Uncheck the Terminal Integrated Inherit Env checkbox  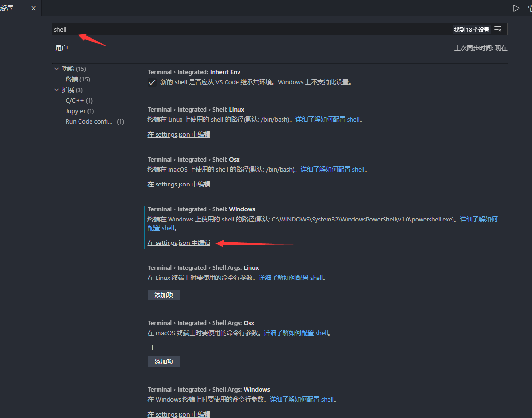pos(152,82)
